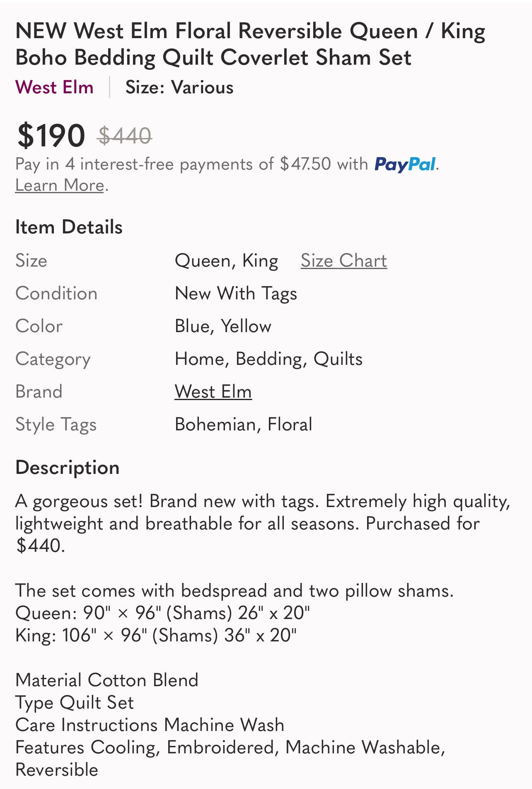Click the Queen, King size value
Viewport: 532px width, 789px height.
point(226,261)
